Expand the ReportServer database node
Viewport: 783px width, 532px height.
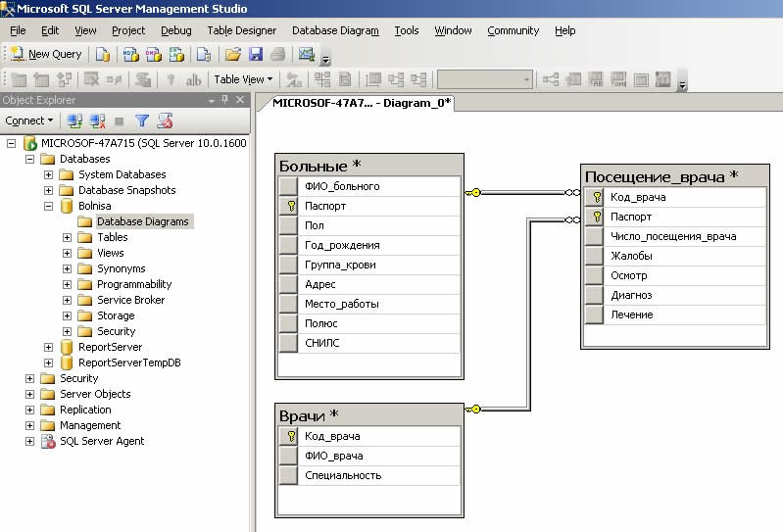(48, 348)
